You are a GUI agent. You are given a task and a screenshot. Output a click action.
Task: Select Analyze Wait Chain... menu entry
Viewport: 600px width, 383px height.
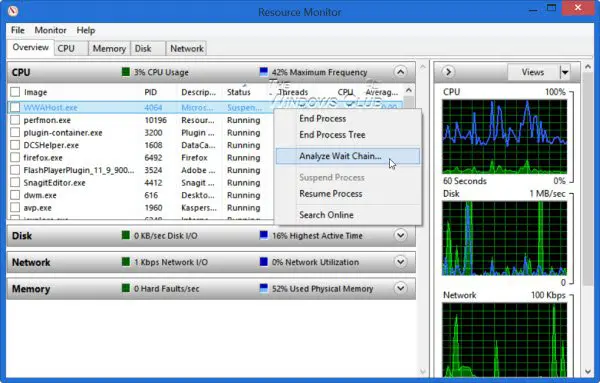(348, 156)
